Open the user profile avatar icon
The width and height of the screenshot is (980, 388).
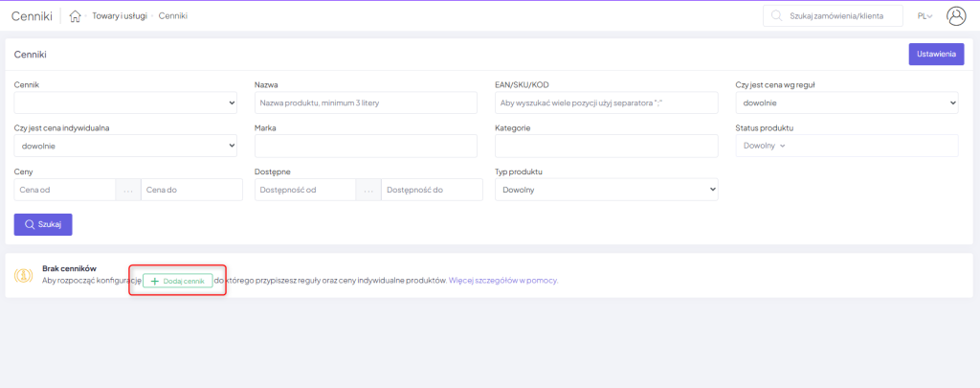956,16
